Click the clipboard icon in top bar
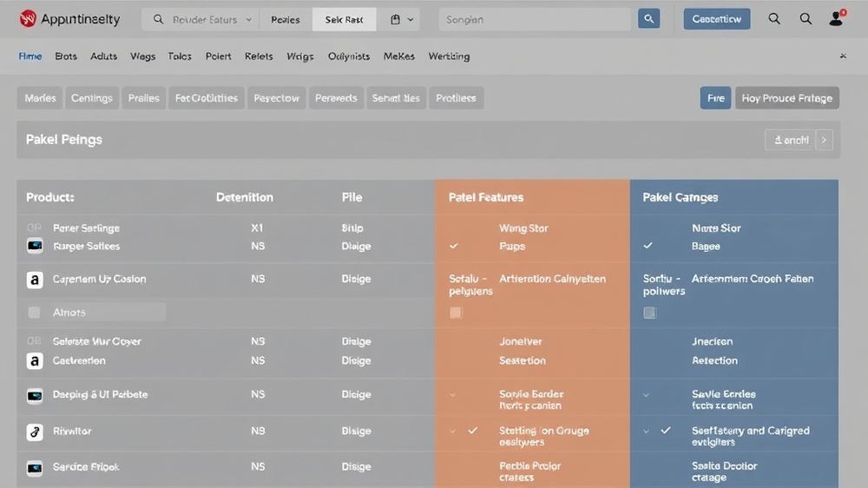This screenshot has width=868, height=488. (395, 19)
